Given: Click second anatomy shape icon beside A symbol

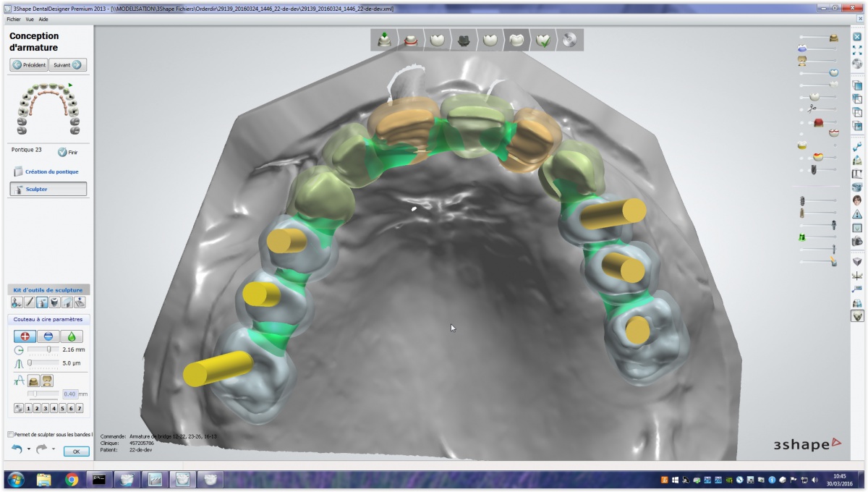Looking at the screenshot, I should click(47, 381).
